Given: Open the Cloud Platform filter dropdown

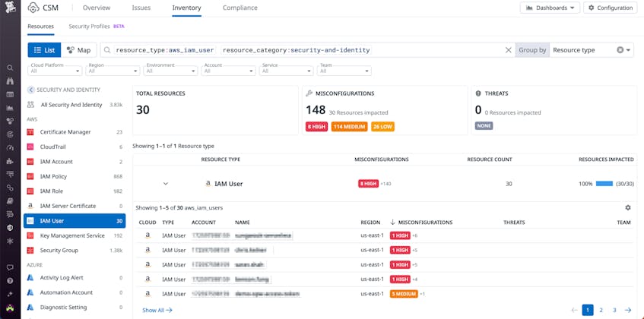Looking at the screenshot, I should (55, 71).
